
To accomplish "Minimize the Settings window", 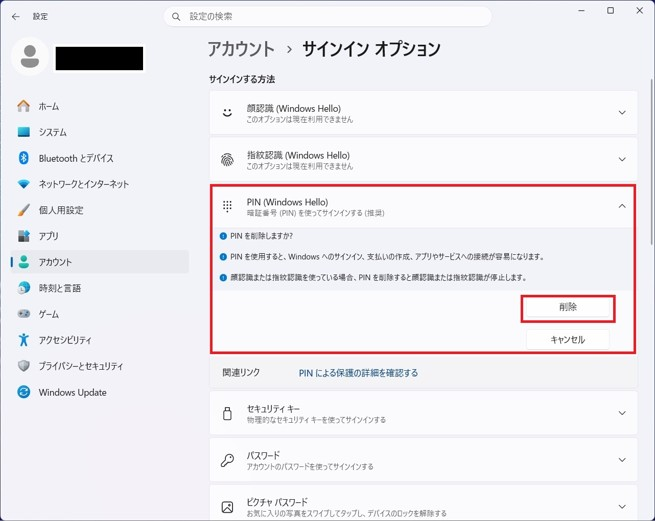I will (x=581, y=10).
